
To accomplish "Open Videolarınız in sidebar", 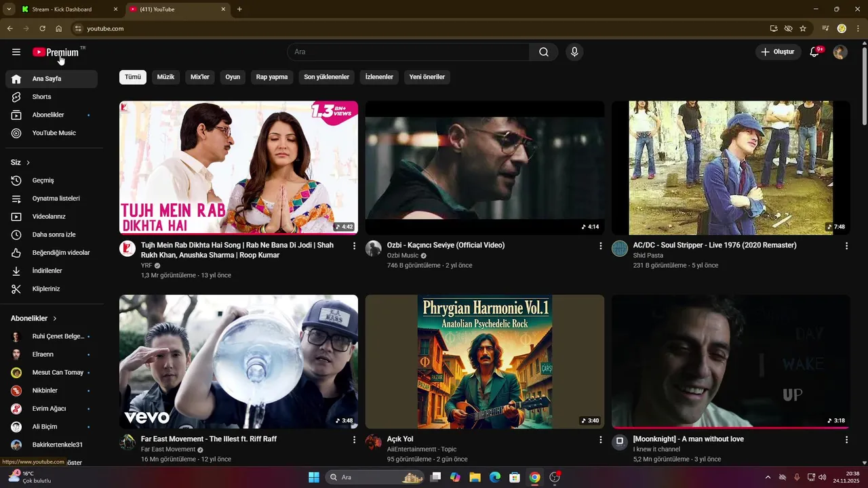I will (x=52, y=217).
